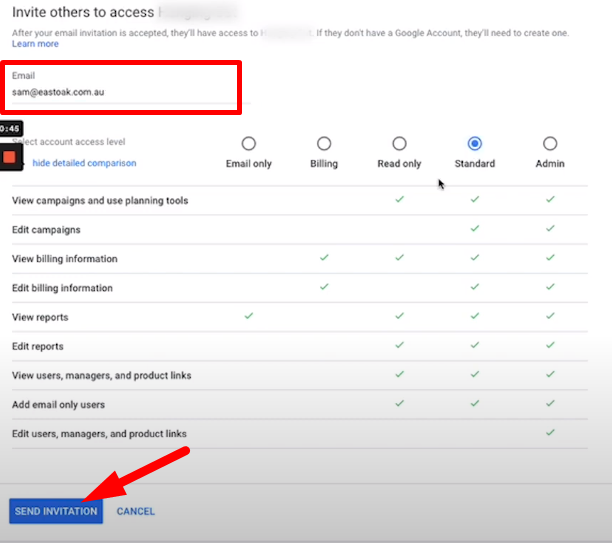Select the Email only access level

coord(249,144)
